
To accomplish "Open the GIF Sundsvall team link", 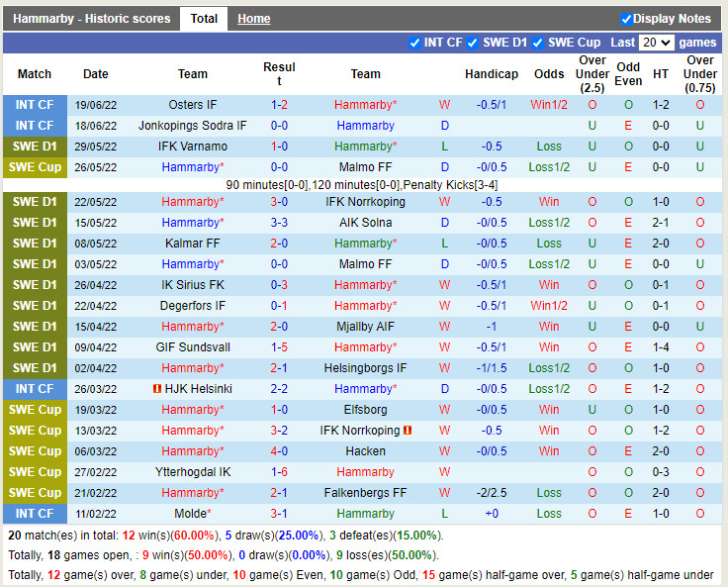I will tap(193, 347).
